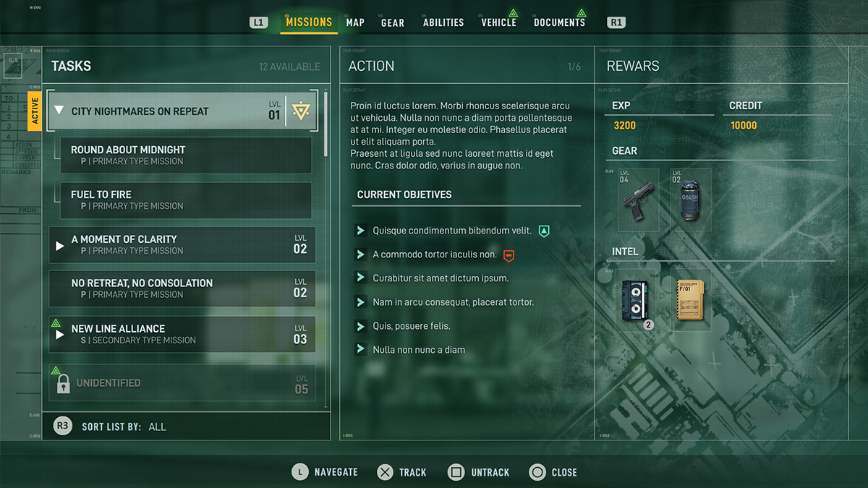868x488 pixels.
Task: Switch to the Gear tab
Action: tap(393, 22)
